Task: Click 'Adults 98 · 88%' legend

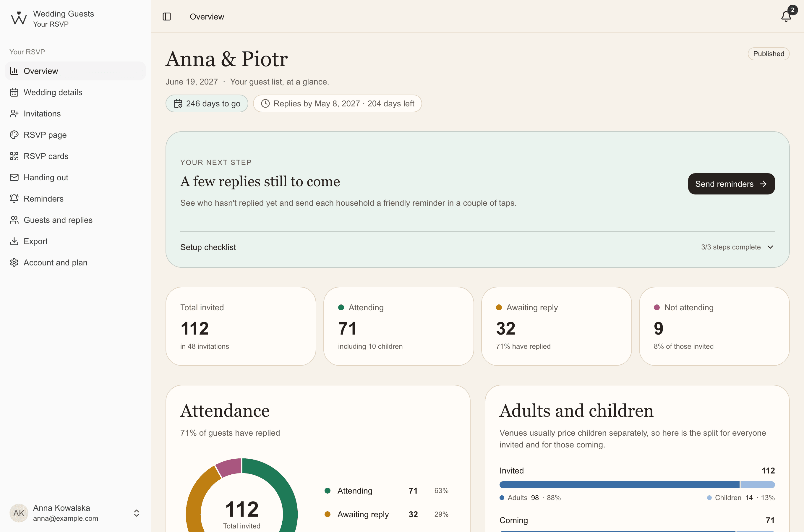Action: pos(530,498)
